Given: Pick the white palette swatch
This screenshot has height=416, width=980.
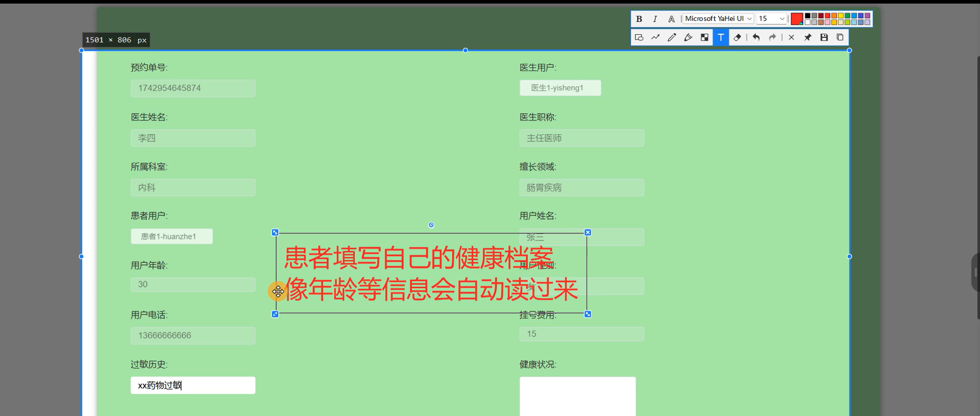Looking at the screenshot, I should pos(807,22).
